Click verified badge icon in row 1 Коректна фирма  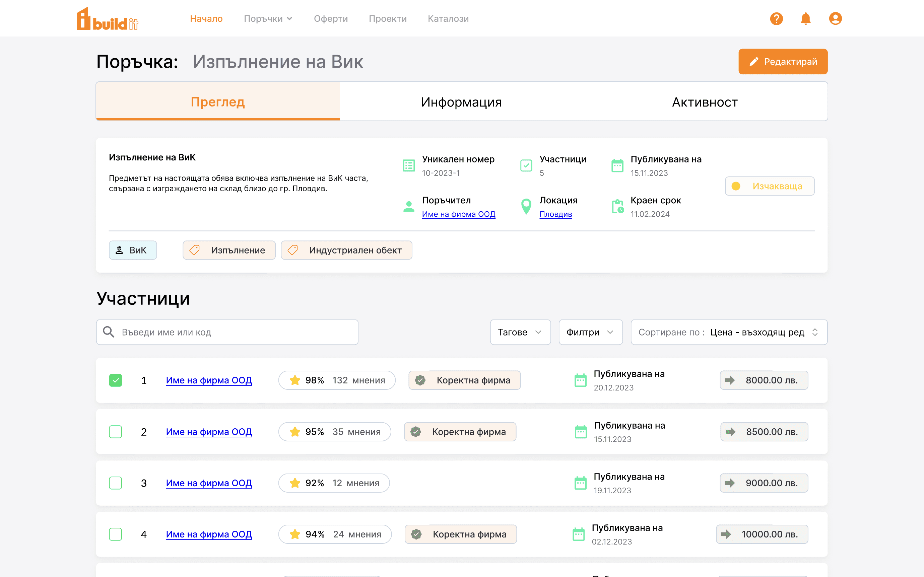[x=420, y=380]
